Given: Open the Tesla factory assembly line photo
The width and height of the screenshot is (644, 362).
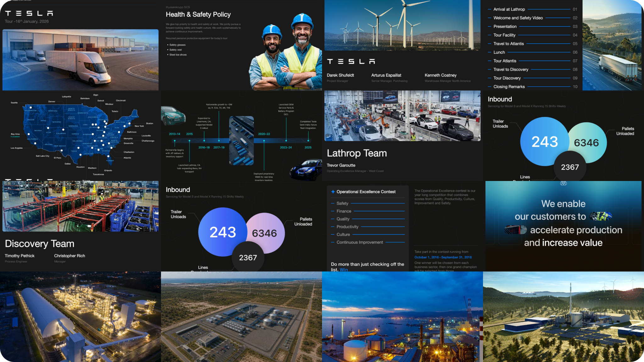Looking at the screenshot, I should pos(402,116).
